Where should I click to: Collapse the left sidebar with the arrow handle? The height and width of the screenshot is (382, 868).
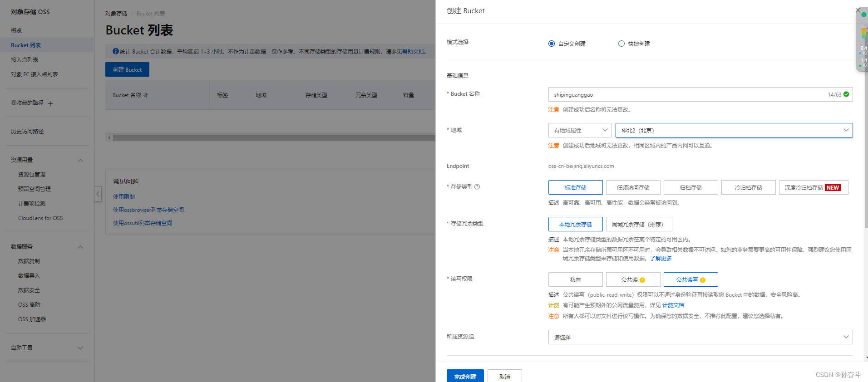(x=98, y=194)
